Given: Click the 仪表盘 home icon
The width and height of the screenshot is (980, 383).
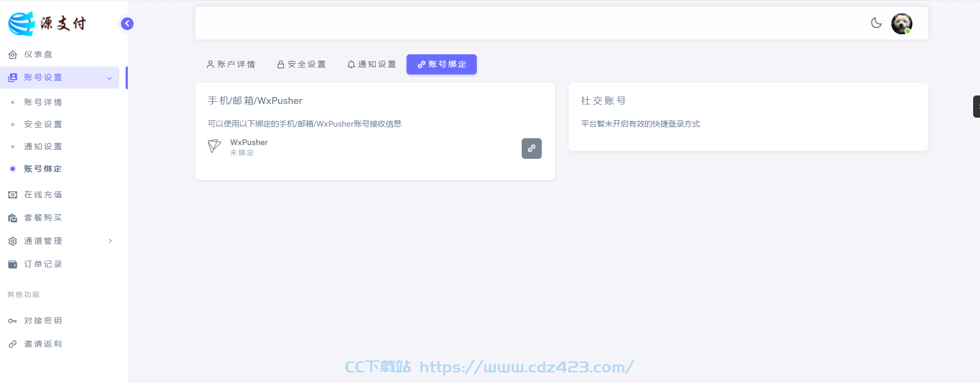Looking at the screenshot, I should coord(13,54).
